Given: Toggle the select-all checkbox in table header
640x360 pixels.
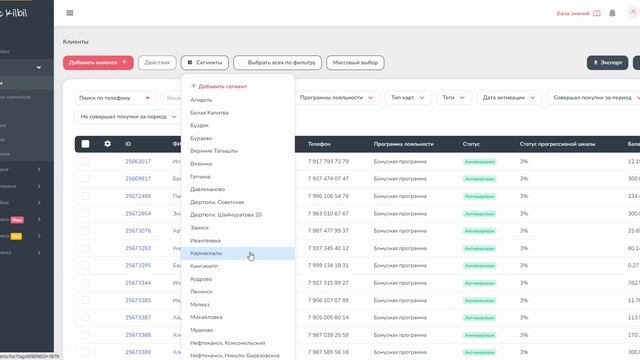Looking at the screenshot, I should click(x=85, y=144).
